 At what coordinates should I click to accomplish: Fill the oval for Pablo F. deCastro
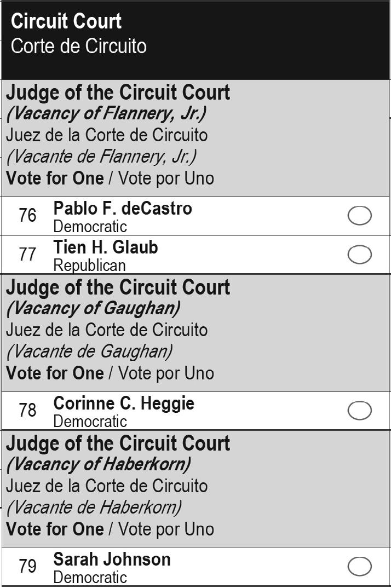(359, 216)
